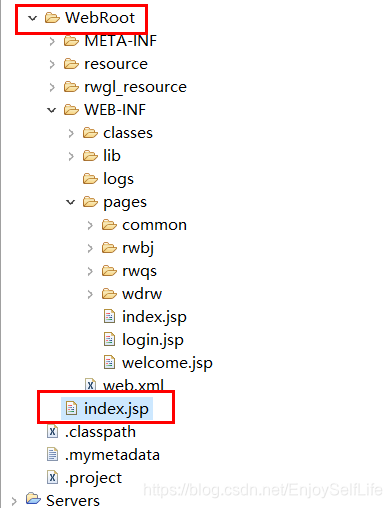Select the wdrw folder label

142,294
